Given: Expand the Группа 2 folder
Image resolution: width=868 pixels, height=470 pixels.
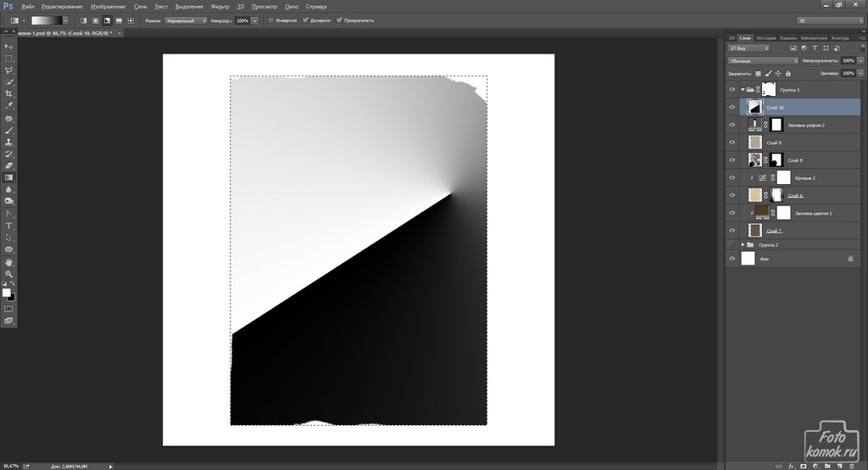Looking at the screenshot, I should pos(743,244).
